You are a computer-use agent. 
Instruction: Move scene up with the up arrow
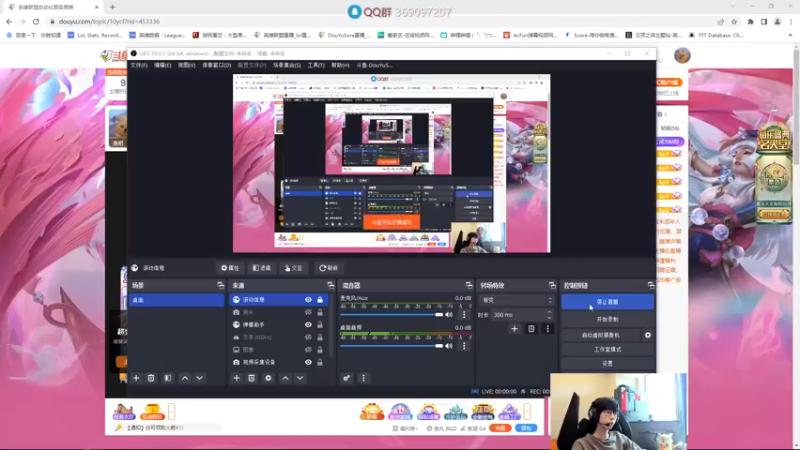point(185,378)
